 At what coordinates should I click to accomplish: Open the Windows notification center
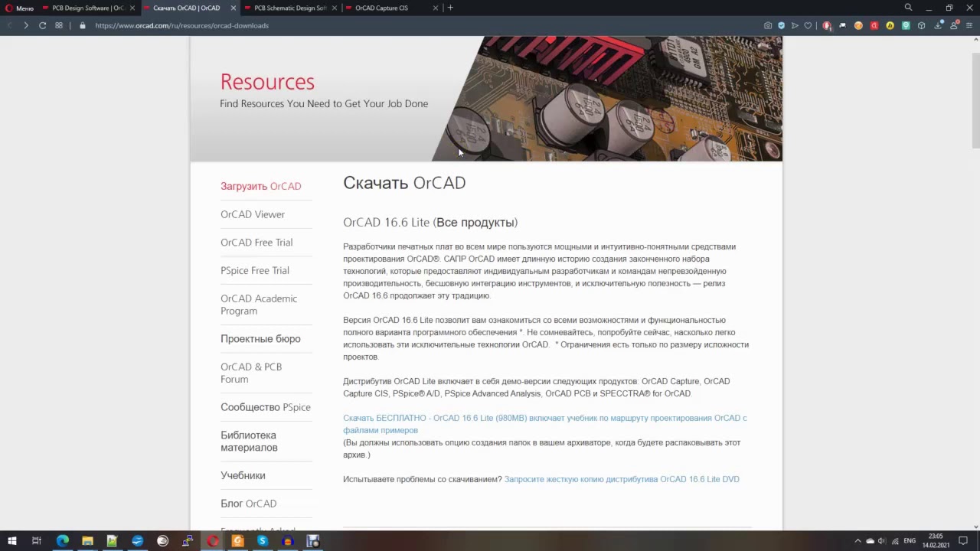click(x=963, y=541)
